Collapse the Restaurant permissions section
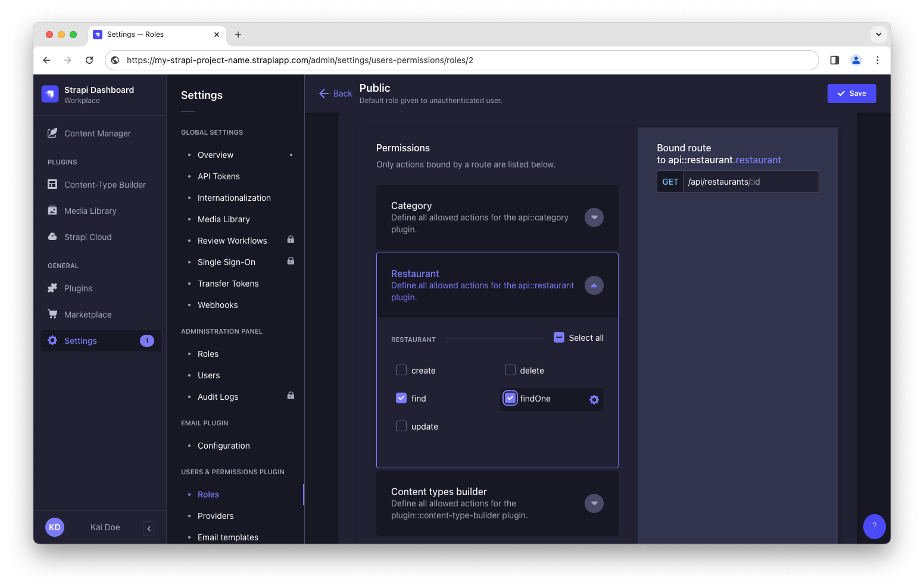924x588 pixels. tap(594, 285)
